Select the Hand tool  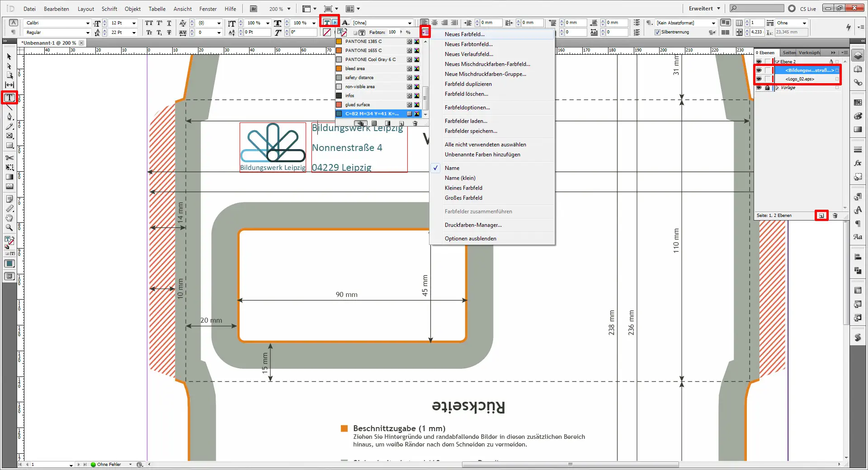[x=9, y=218]
